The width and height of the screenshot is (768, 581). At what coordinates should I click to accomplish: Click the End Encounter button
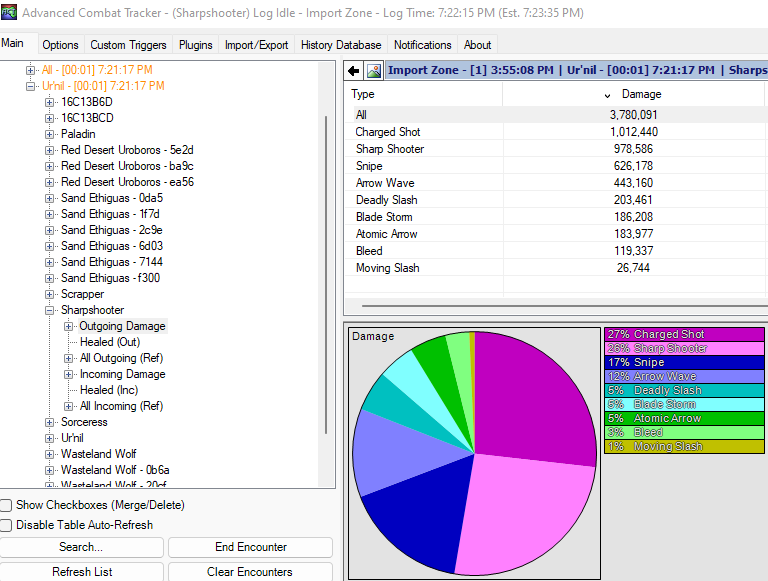tap(251, 547)
